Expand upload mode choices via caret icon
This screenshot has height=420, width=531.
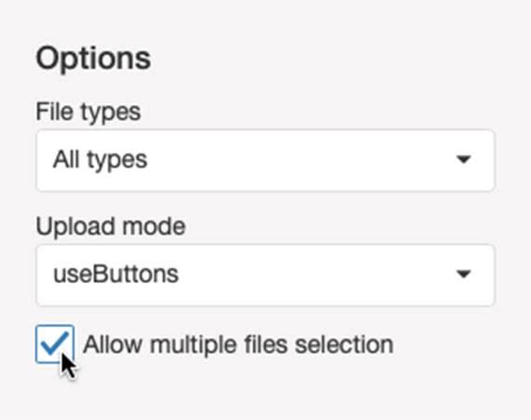point(464,274)
